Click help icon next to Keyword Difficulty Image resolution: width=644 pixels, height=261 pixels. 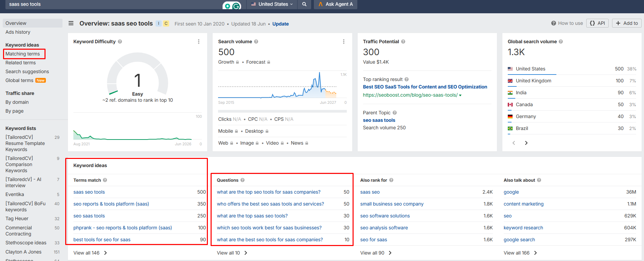pos(120,42)
